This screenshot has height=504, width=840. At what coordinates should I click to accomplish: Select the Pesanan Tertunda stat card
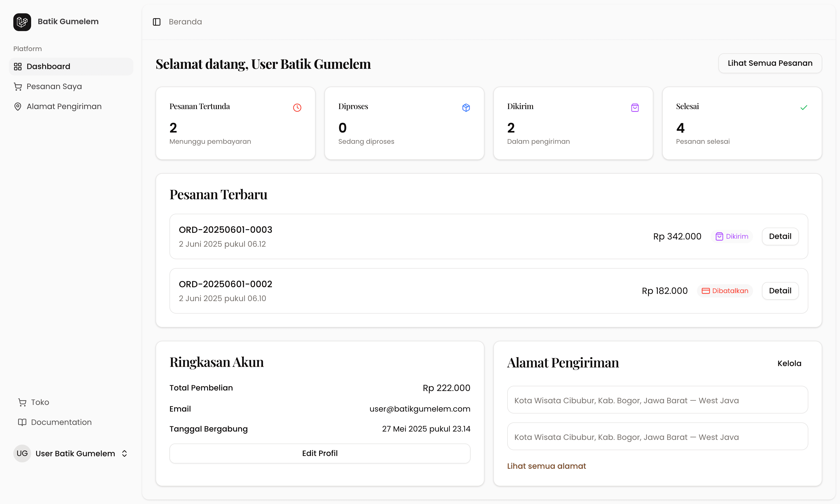[235, 123]
